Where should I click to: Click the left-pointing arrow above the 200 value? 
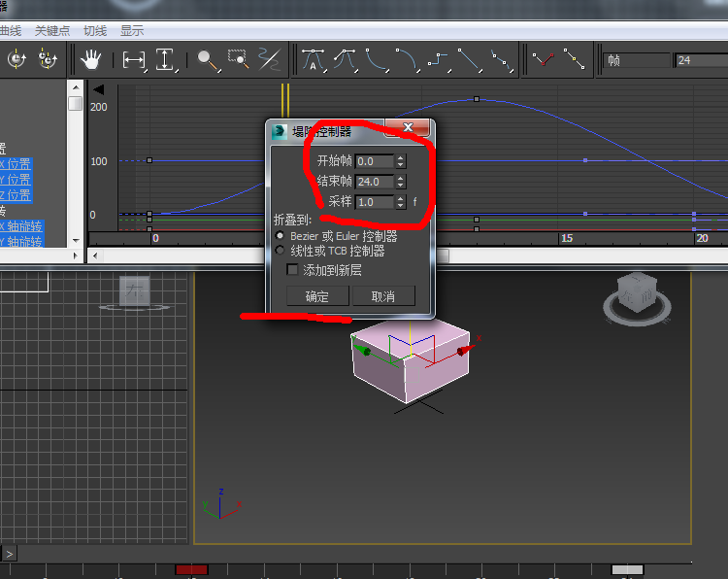click(x=98, y=89)
